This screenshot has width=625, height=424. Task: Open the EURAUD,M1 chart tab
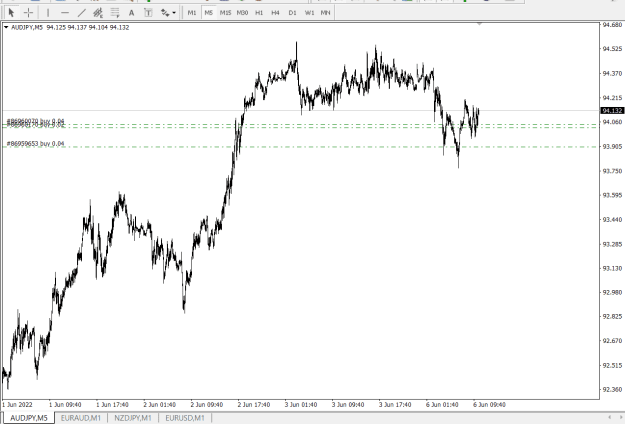pyautogui.click(x=81, y=418)
